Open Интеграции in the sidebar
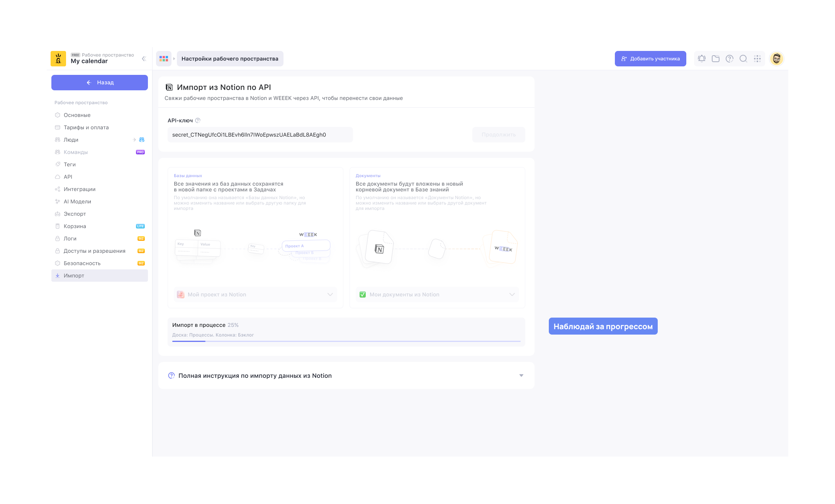The image size is (835, 504). coord(80,189)
